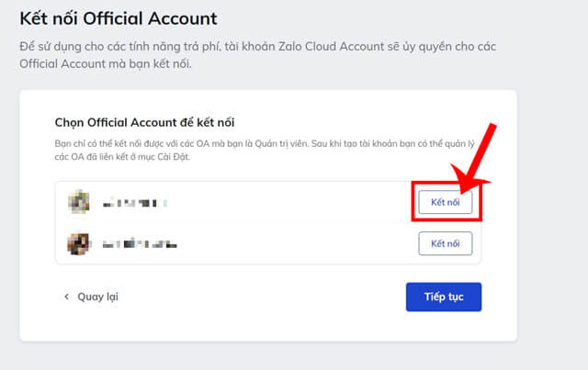Go back using the Quay lại link
The width and height of the screenshot is (588, 370).
point(97,297)
